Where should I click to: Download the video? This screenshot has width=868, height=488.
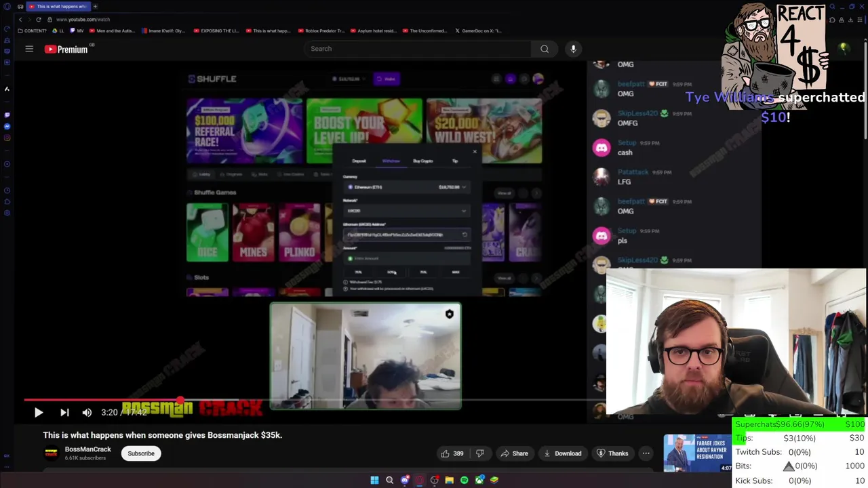tap(562, 453)
